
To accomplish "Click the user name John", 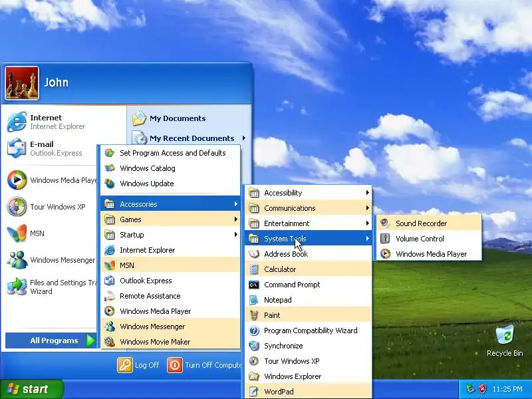I will click(x=57, y=82).
